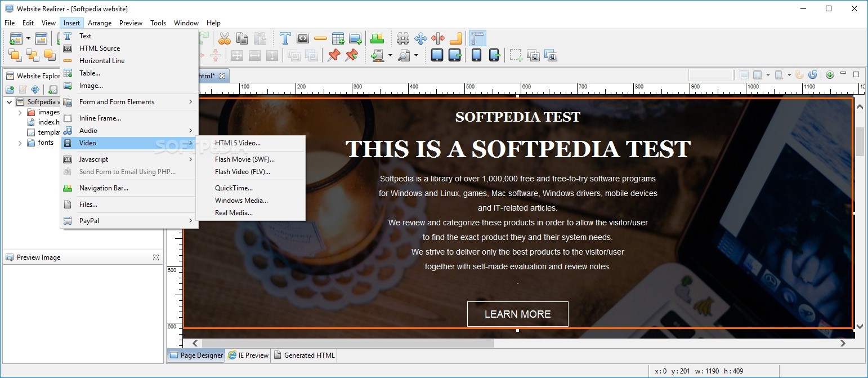Click the preview magnifier page icon
868x378 pixels.
pyautogui.click(x=404, y=55)
